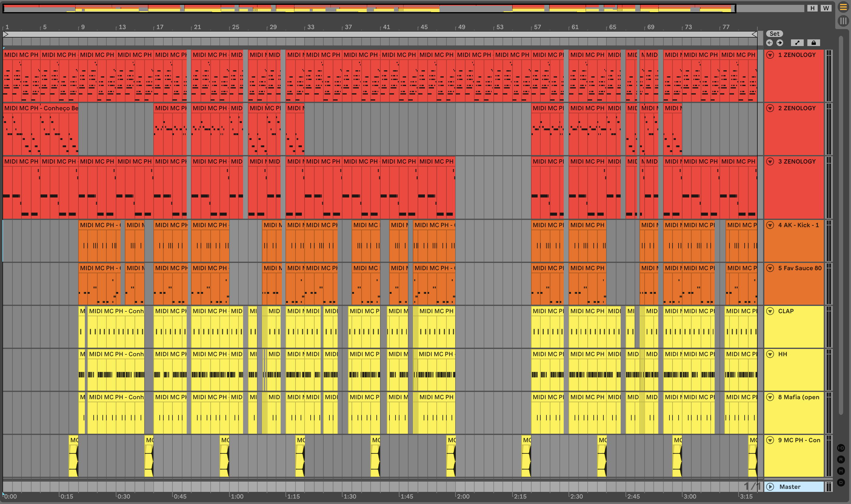Jump to next locator with the right arrow
Viewport: 851px width, 504px height.
point(780,43)
